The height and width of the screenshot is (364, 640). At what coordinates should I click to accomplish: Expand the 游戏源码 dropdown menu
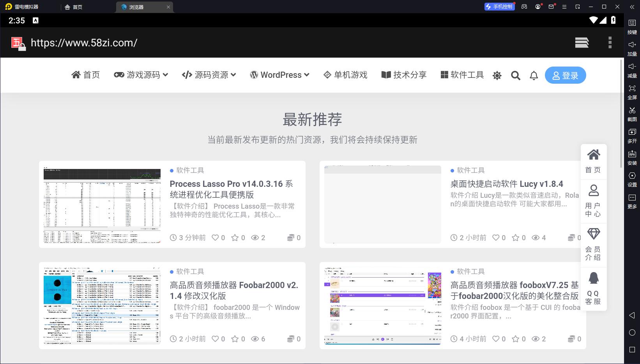click(141, 75)
